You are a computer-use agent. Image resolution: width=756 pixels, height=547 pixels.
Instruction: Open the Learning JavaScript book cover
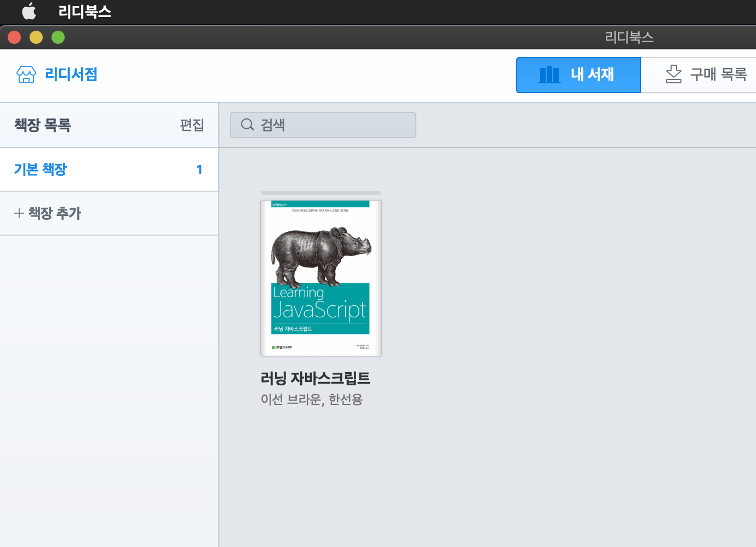pos(321,278)
